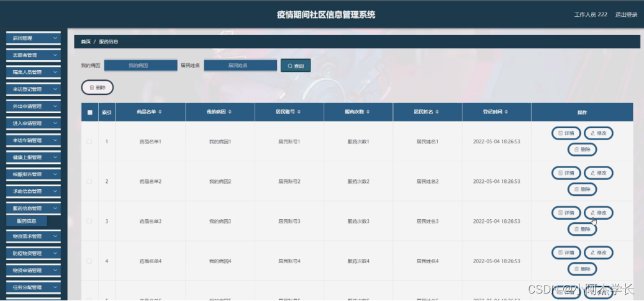
Task: Sort by 居民姓名 column header arrows
Action: tap(437, 112)
